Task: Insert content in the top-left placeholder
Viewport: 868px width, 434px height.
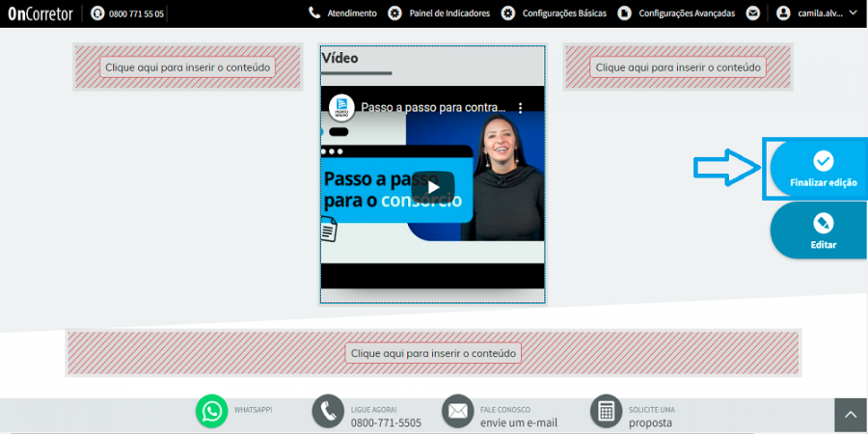Action: tap(188, 68)
